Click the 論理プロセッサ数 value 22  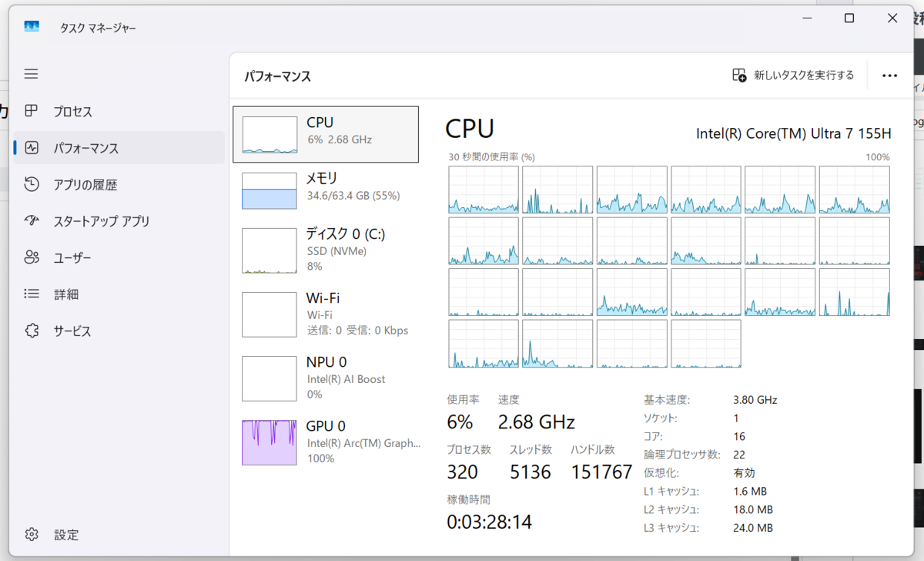pos(739,455)
